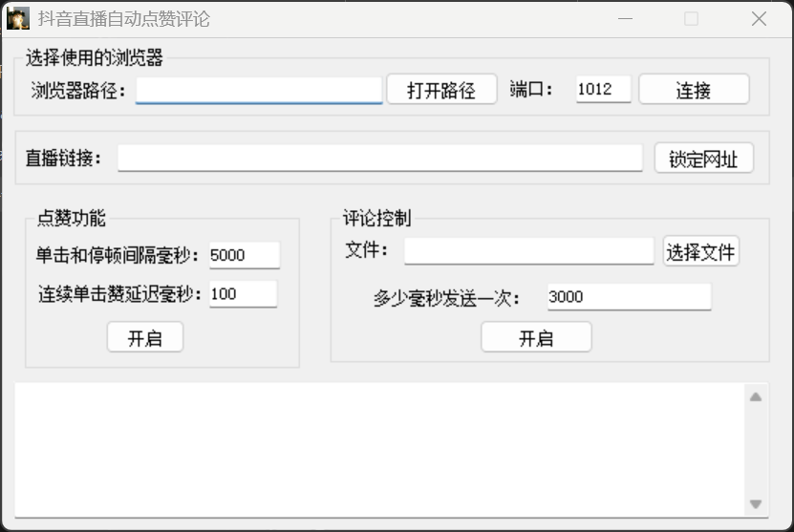Click the 浏览器路径 label

click(78, 91)
